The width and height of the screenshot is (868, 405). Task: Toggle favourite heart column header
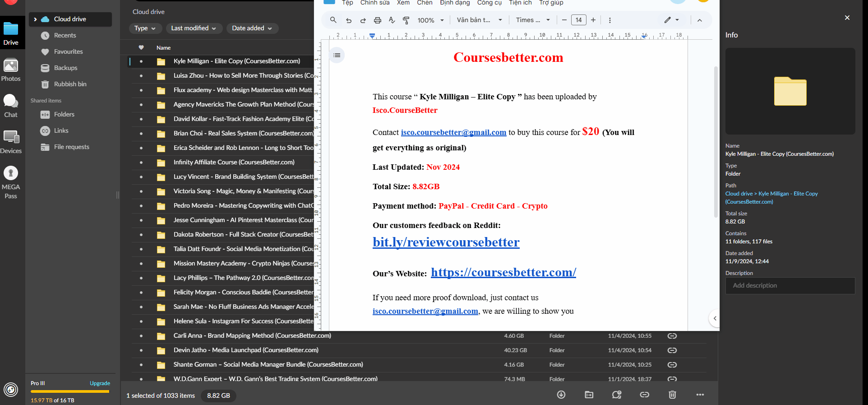point(141,47)
